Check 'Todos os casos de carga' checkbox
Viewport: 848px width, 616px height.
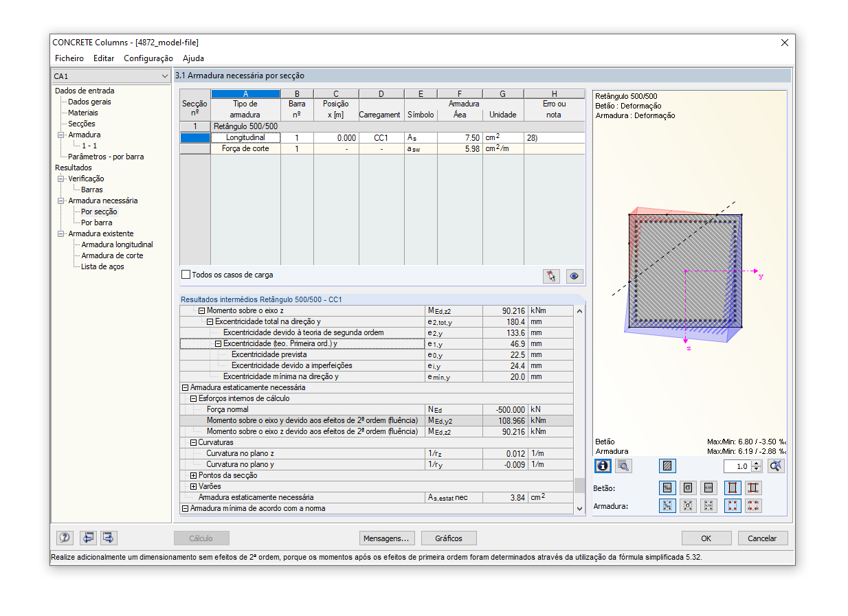click(186, 275)
